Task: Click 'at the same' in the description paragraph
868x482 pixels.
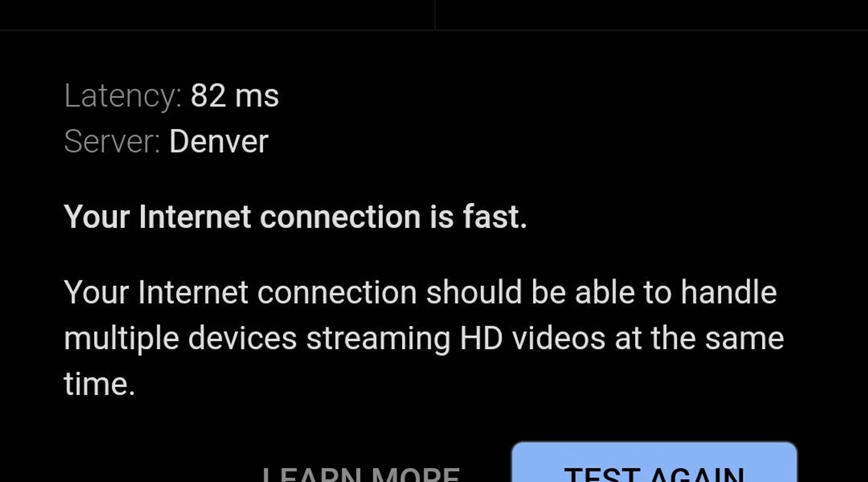Action: [700, 338]
